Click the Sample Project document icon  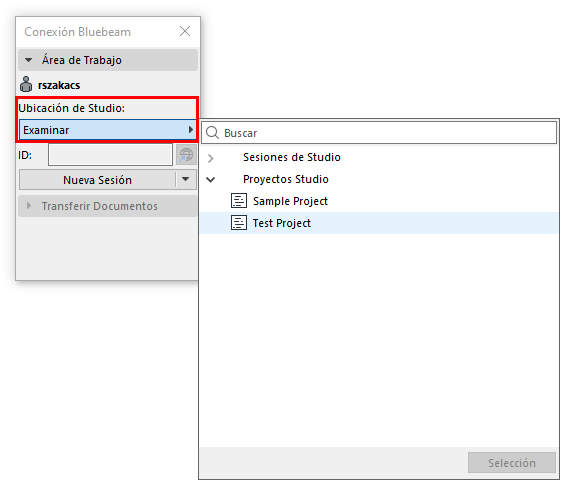[239, 201]
